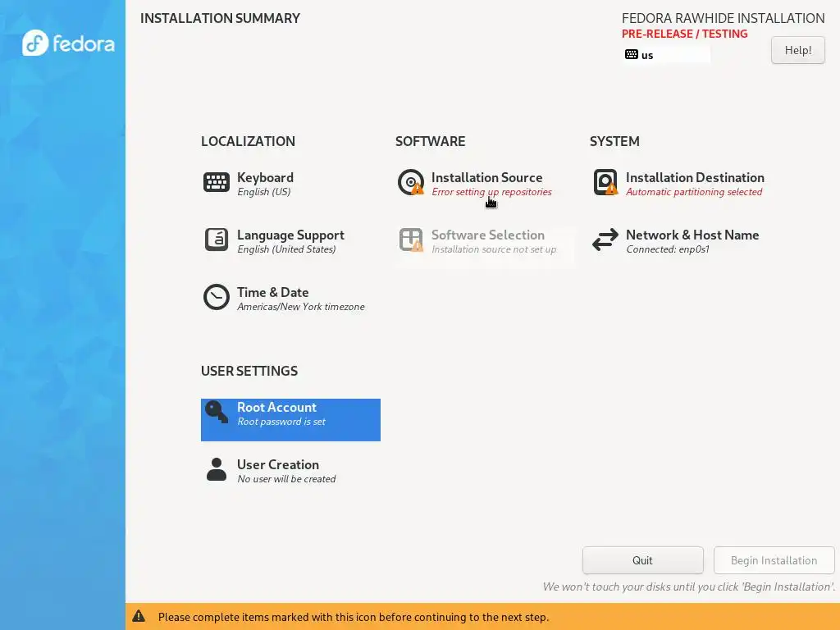Open Keyboard settings via keyboard icon

click(217, 182)
